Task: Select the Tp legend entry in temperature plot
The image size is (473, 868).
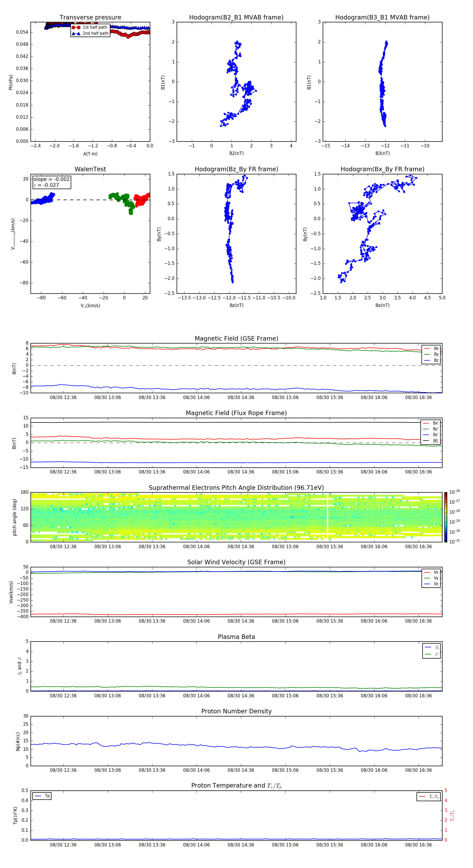Action: click(42, 796)
